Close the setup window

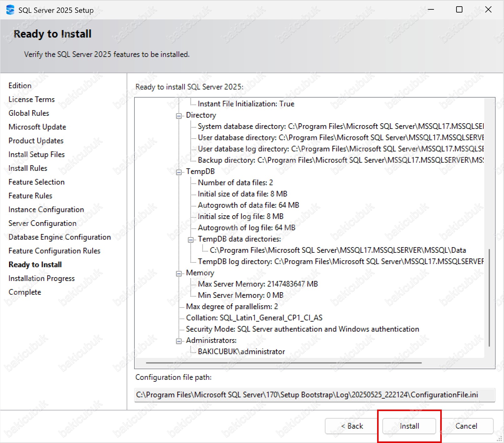click(488, 10)
